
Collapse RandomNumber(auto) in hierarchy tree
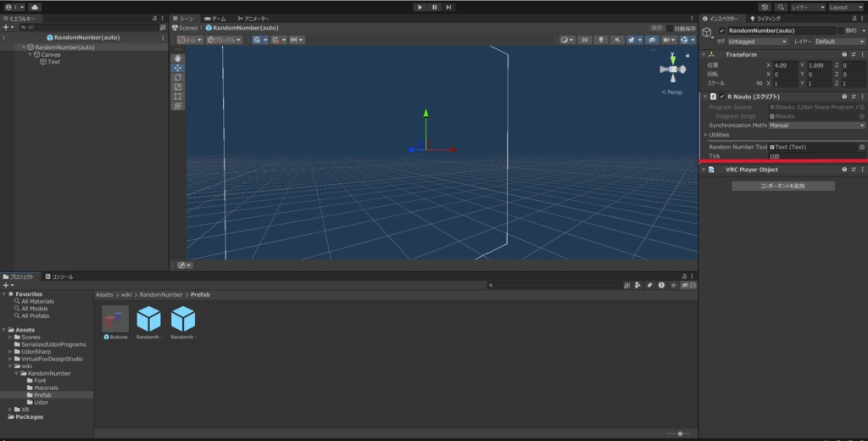24,47
